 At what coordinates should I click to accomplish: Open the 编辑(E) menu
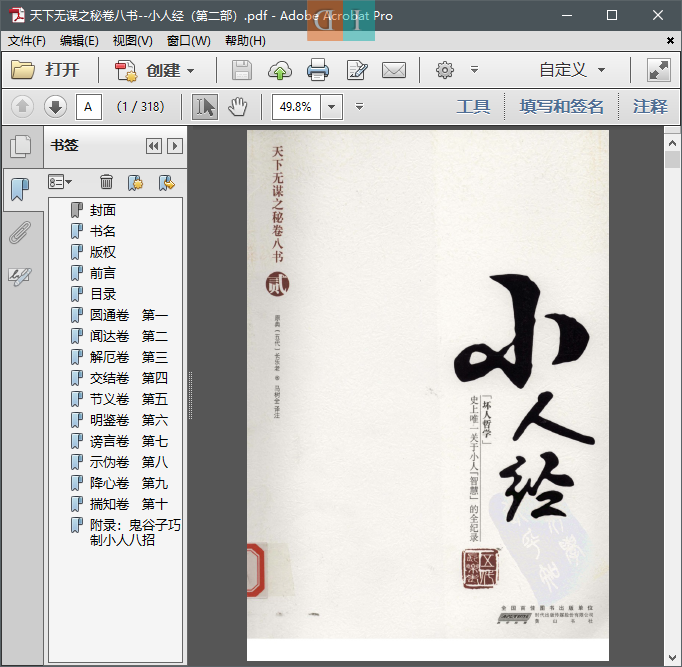tap(79, 41)
